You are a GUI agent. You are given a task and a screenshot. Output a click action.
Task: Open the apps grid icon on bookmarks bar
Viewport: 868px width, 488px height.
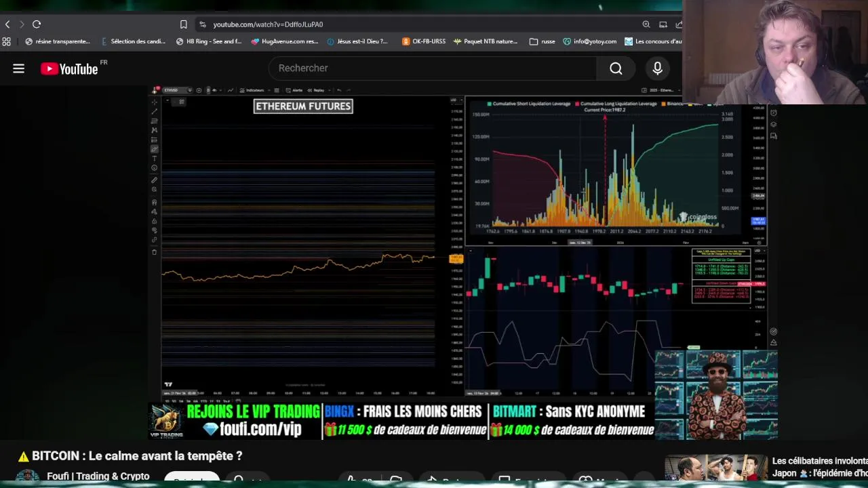(6, 41)
